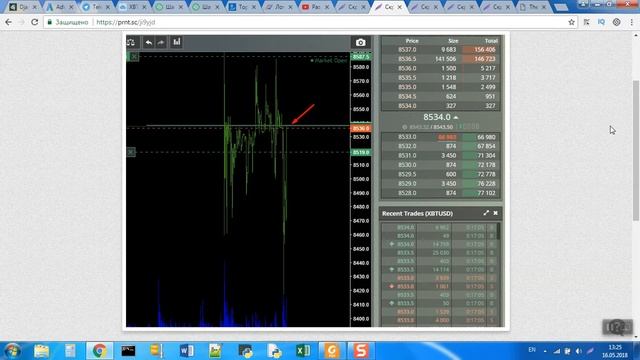
Task: Switch to the blue 'Тор' tab
Action: 242,7
